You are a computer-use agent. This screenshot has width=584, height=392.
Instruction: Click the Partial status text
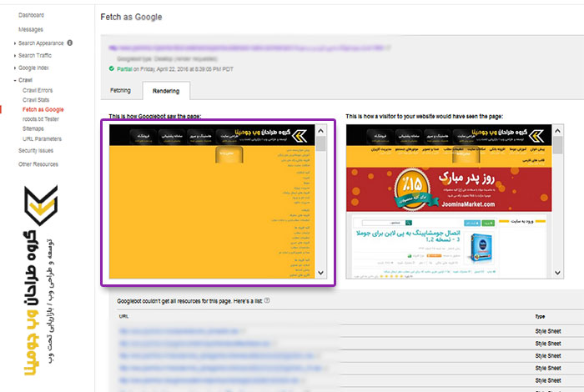(x=124, y=69)
